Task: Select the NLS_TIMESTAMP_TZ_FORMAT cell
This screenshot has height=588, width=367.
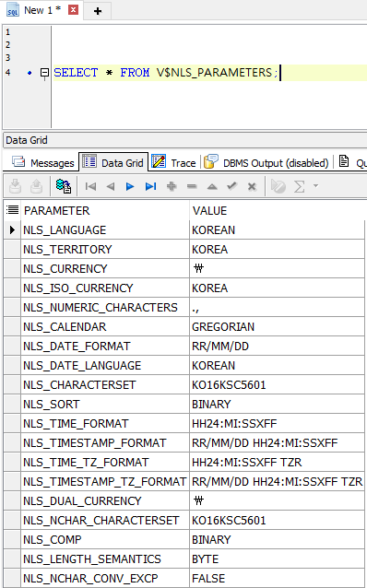Action: (x=105, y=482)
